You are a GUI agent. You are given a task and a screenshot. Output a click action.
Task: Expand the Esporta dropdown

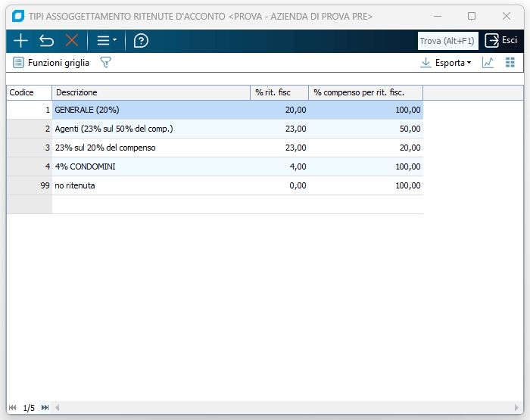click(447, 63)
